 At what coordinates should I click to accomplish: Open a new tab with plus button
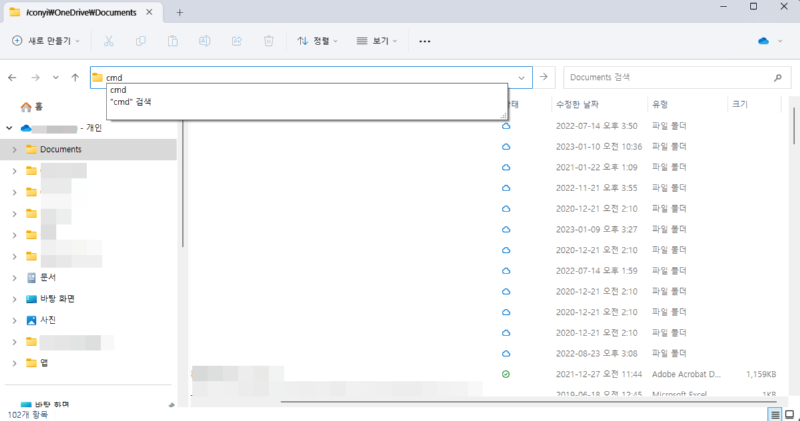(180, 12)
